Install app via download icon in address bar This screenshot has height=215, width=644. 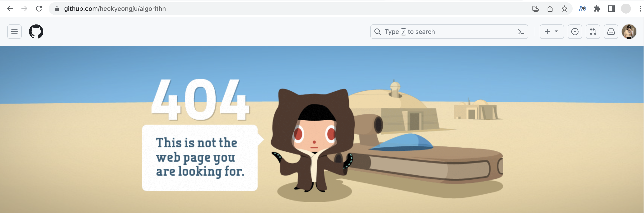point(535,9)
